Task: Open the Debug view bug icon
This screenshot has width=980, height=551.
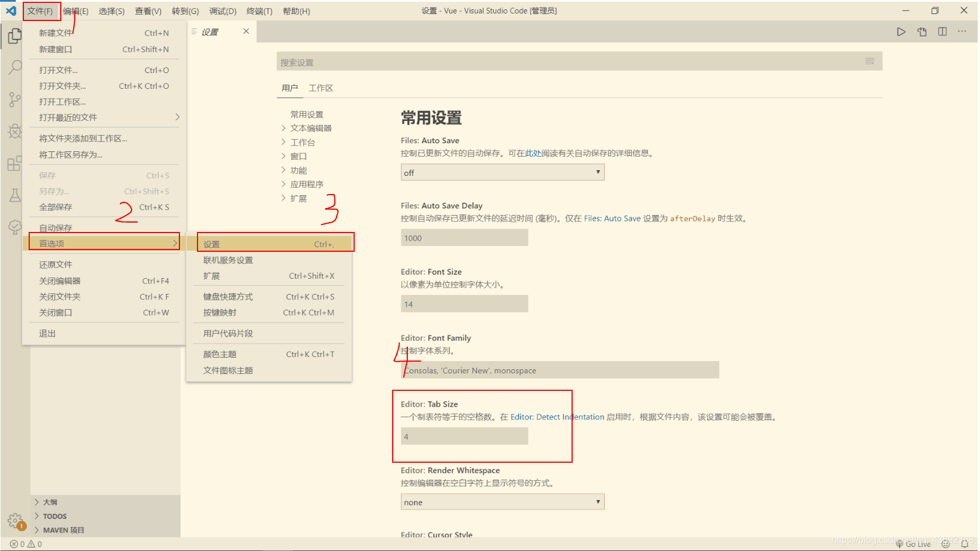Action: coord(15,131)
